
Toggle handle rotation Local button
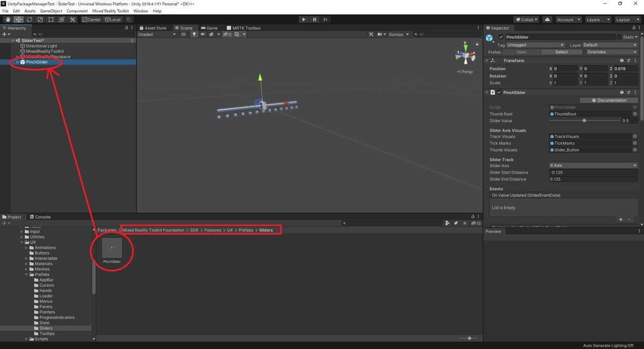click(x=113, y=20)
